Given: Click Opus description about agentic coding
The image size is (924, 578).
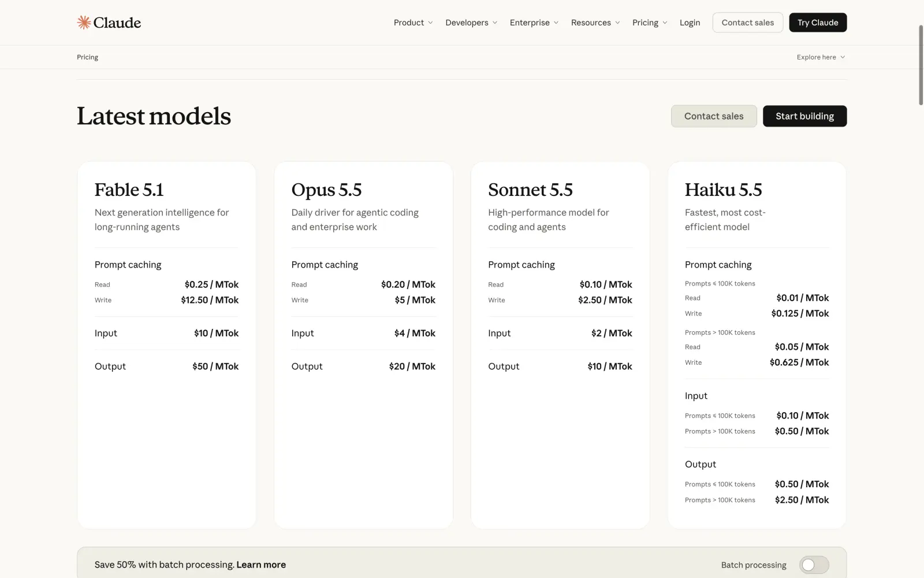Looking at the screenshot, I should 355,220.
